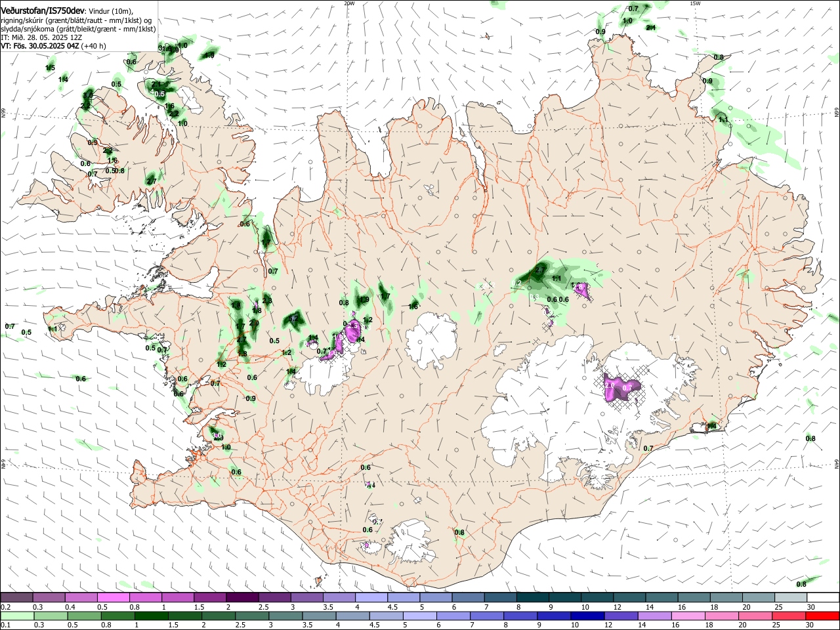Pick the pure red swatch above 30
840x630 pixels.
click(823, 616)
